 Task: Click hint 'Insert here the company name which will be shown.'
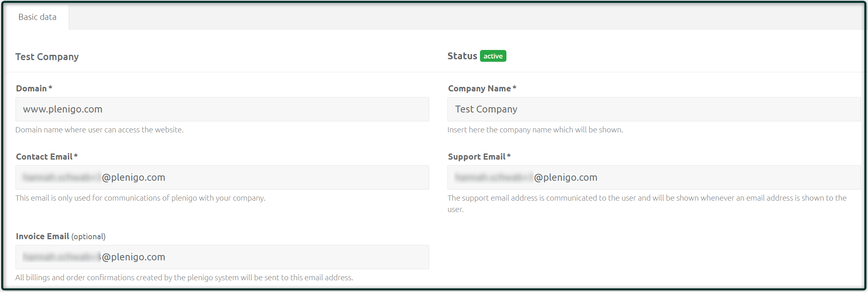pos(535,130)
